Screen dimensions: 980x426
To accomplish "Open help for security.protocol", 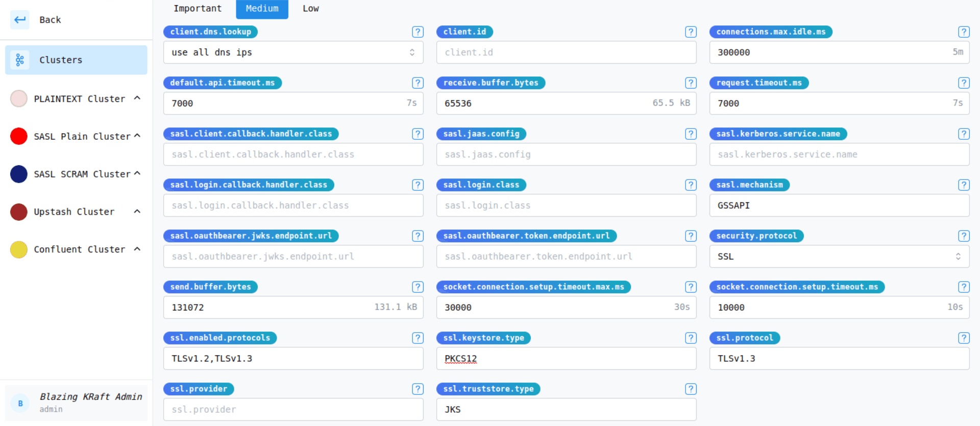I will tap(964, 236).
